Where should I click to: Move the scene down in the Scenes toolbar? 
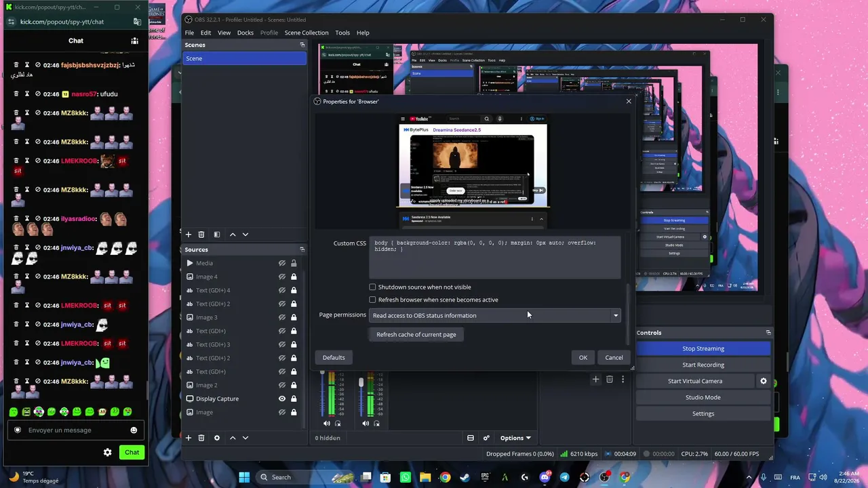pyautogui.click(x=245, y=235)
